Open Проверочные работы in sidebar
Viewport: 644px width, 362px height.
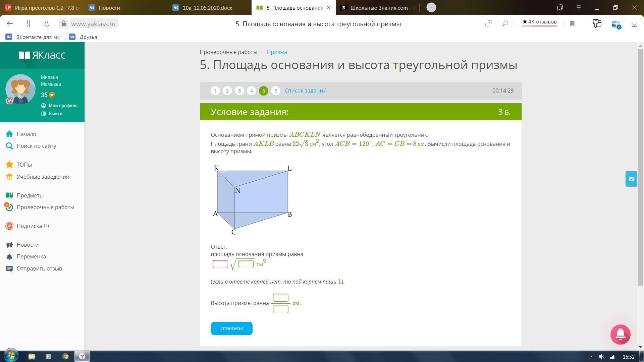tap(45, 207)
